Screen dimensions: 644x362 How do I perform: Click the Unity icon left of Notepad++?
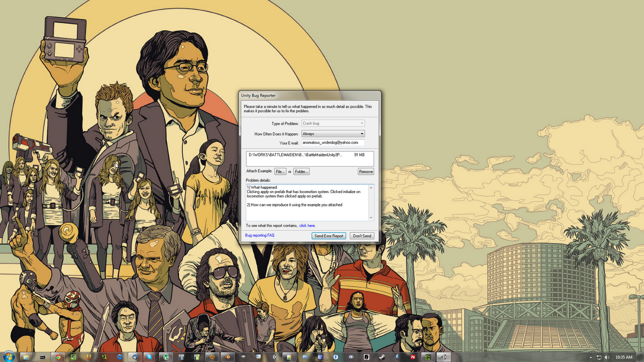click(274, 357)
